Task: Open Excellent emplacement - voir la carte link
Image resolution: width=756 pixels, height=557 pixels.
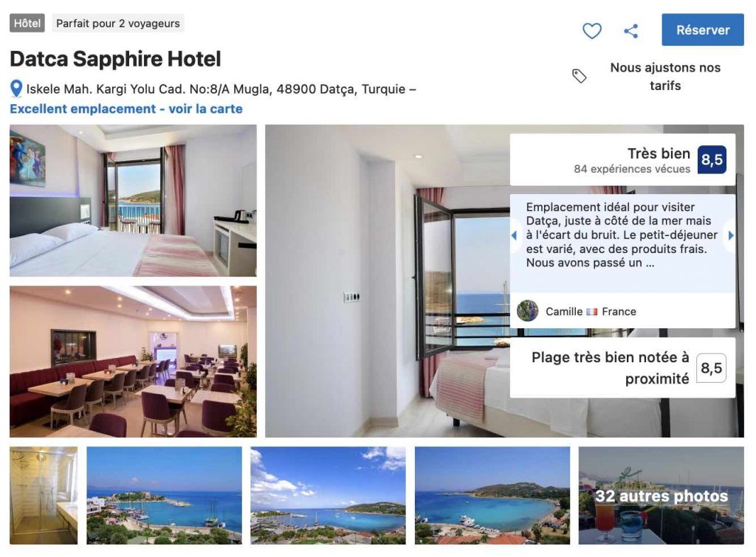Action: pos(126,109)
